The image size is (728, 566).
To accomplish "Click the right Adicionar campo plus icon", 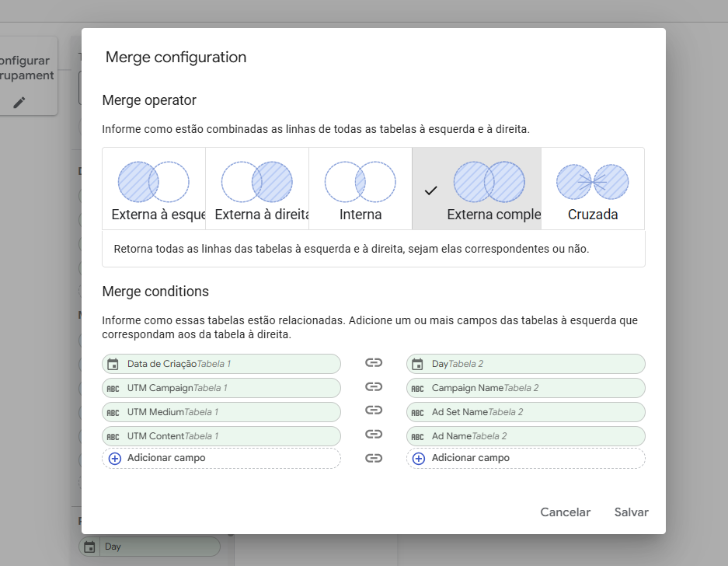I will [419, 459].
